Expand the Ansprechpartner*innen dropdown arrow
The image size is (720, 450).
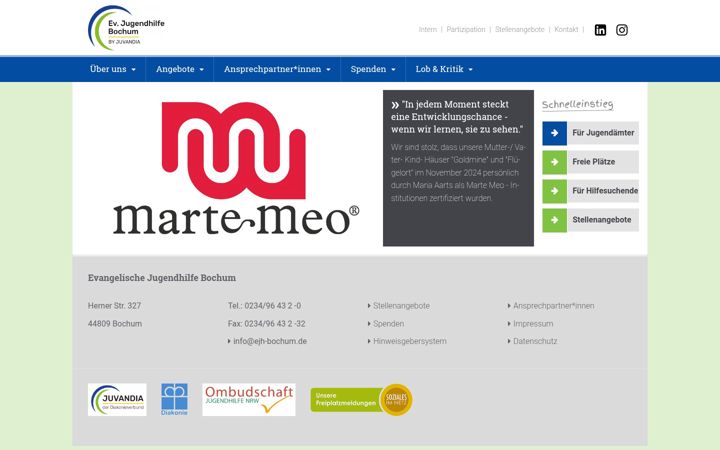(x=328, y=70)
